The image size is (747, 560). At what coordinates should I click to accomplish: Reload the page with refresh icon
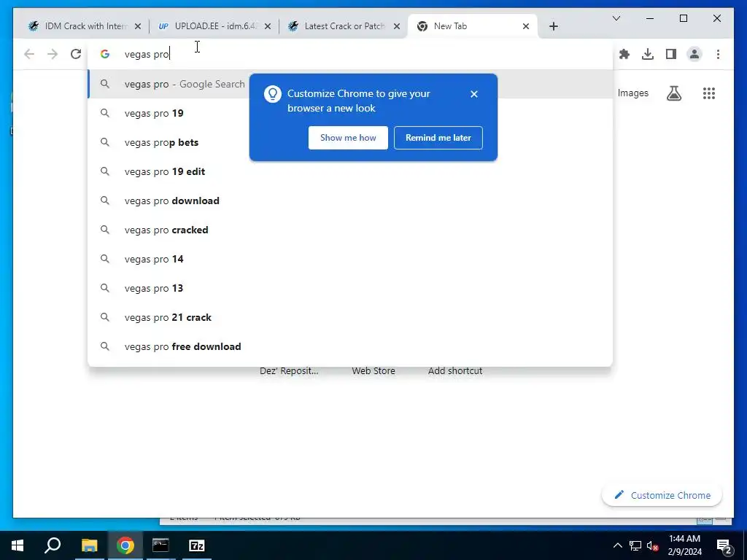[76, 54]
